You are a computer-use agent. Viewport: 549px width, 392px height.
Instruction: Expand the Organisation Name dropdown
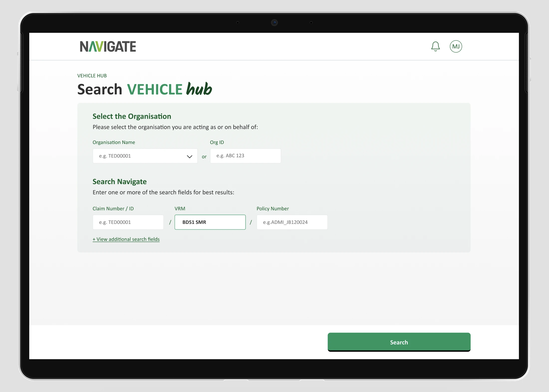[x=145, y=156]
